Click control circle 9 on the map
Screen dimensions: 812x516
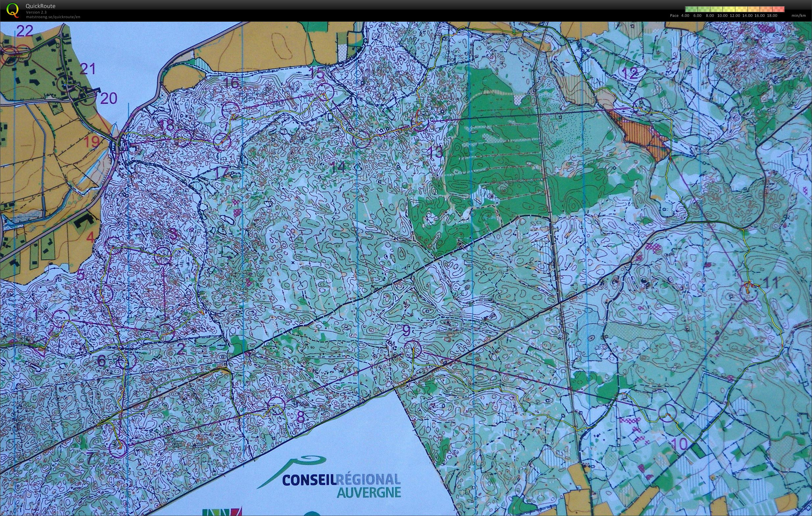pos(413,349)
